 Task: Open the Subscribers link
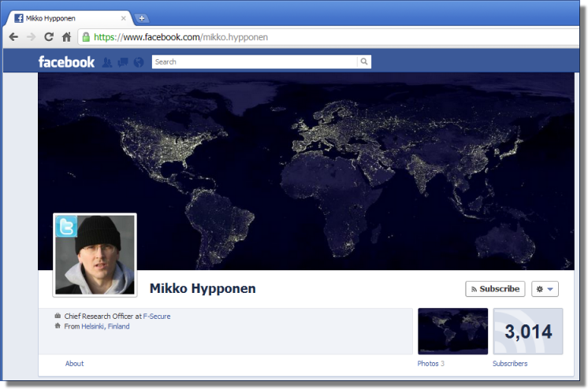[x=510, y=364]
